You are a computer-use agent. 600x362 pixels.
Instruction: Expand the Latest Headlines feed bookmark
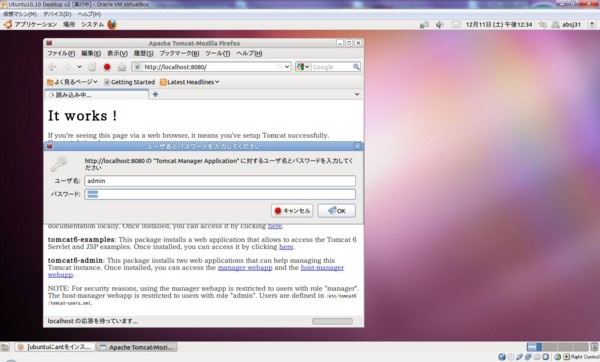[190, 82]
